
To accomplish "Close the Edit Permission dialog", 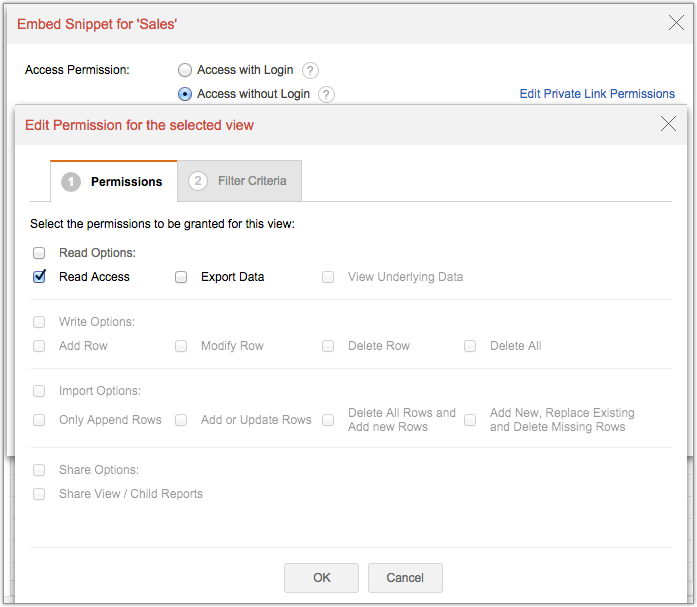I will [668, 124].
